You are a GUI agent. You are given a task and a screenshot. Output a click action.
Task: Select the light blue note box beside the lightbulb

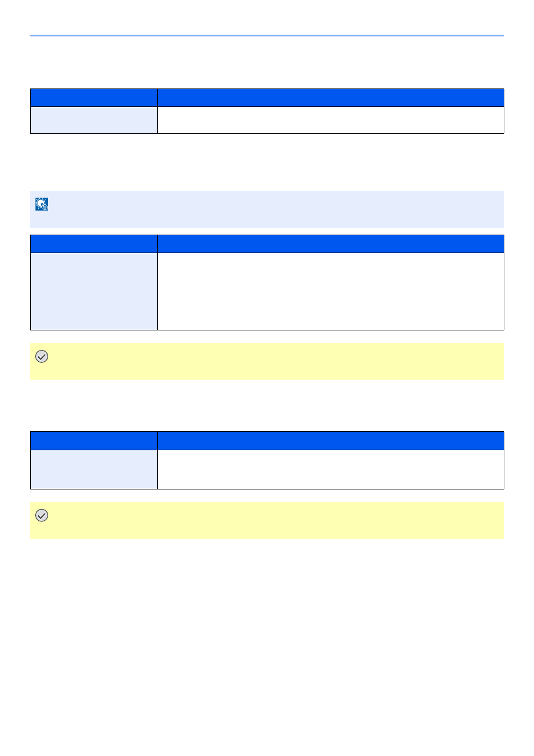[x=267, y=209]
